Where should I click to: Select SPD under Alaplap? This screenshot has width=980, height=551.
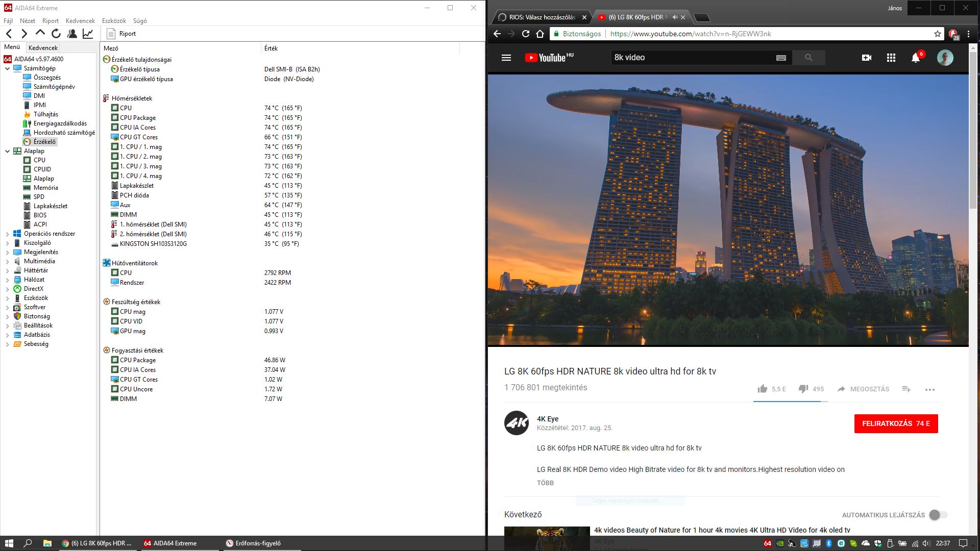(x=39, y=197)
